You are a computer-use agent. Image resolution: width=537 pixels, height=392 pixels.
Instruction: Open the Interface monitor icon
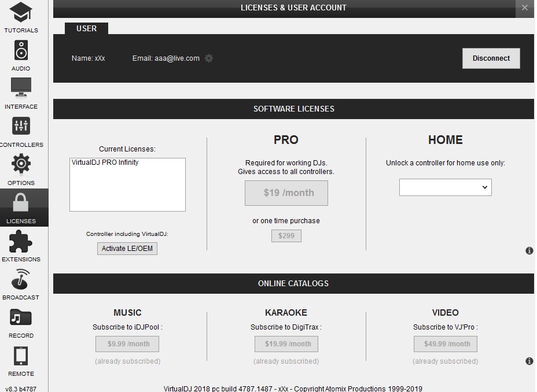point(21,87)
